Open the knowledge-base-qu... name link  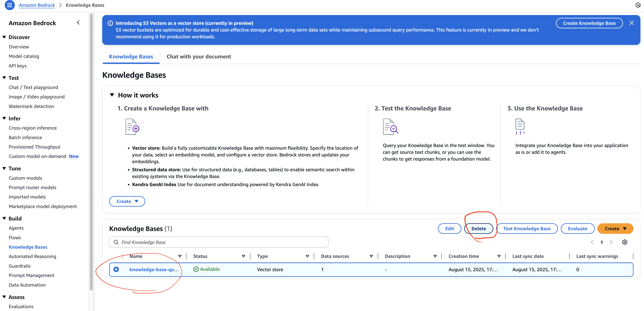pos(154,269)
